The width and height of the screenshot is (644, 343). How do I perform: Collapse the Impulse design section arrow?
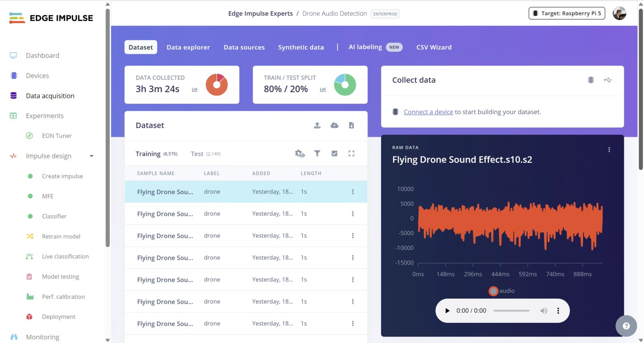click(91, 156)
